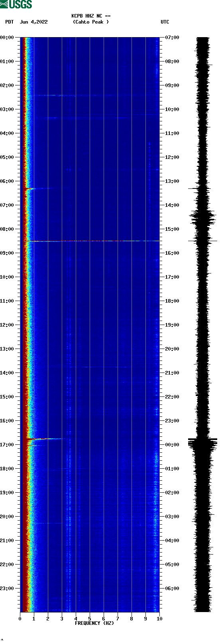This screenshot has width=220, height=644.
Task: Click the 16:00 PDT time label
Action: (7, 421)
